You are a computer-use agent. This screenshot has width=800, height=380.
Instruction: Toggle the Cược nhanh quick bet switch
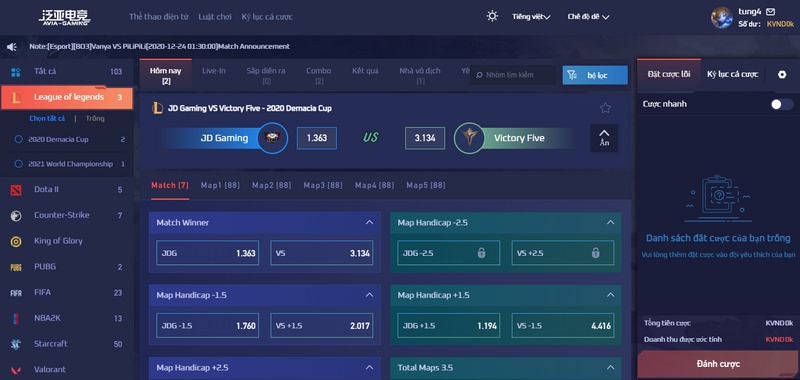coord(782,105)
